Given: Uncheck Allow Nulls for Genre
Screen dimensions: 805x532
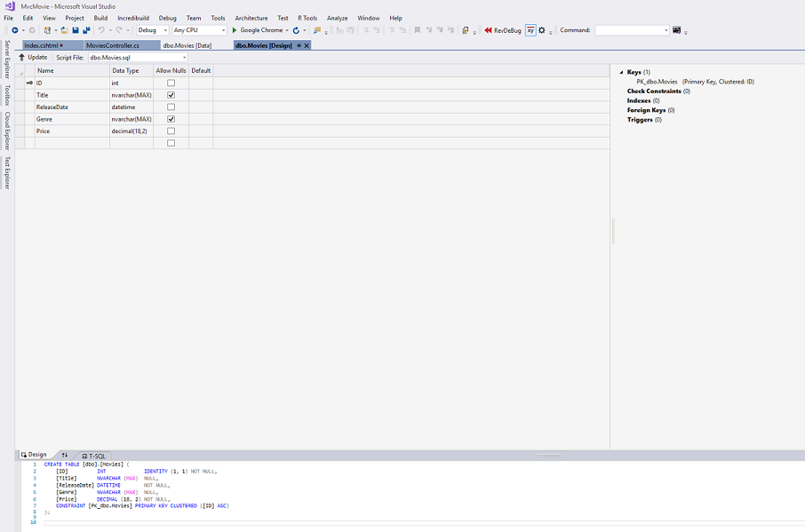Looking at the screenshot, I should 169,118.
